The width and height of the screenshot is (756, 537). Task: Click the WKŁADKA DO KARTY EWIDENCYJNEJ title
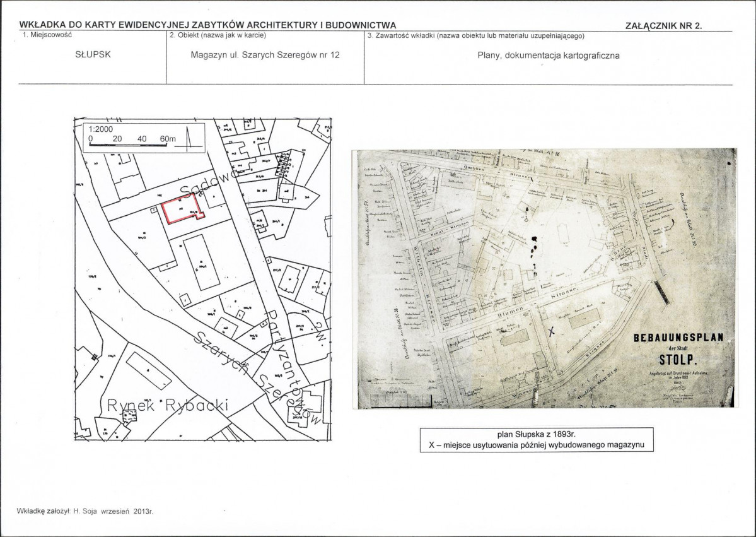click(x=207, y=26)
